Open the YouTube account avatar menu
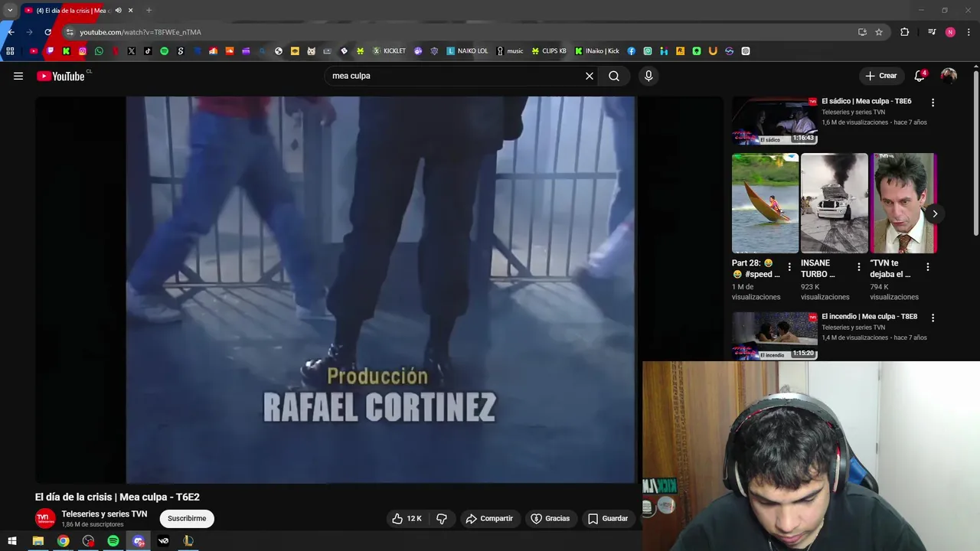Viewport: 980px width, 551px height. [x=949, y=76]
